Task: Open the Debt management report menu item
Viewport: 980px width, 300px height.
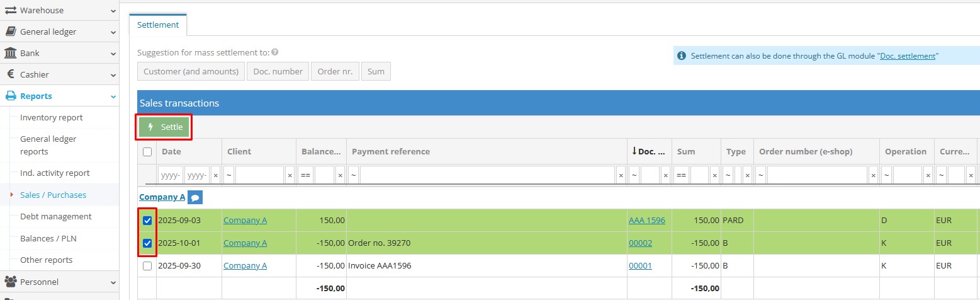Action: click(56, 216)
